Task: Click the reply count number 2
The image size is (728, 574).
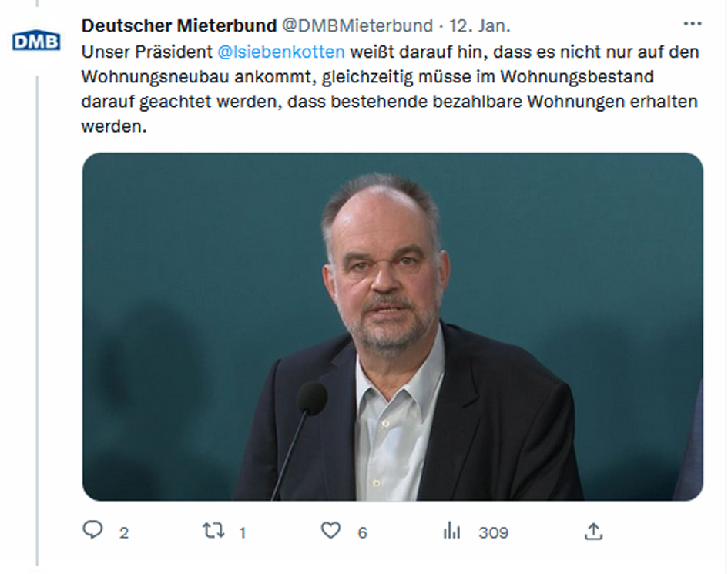Action: tap(124, 532)
